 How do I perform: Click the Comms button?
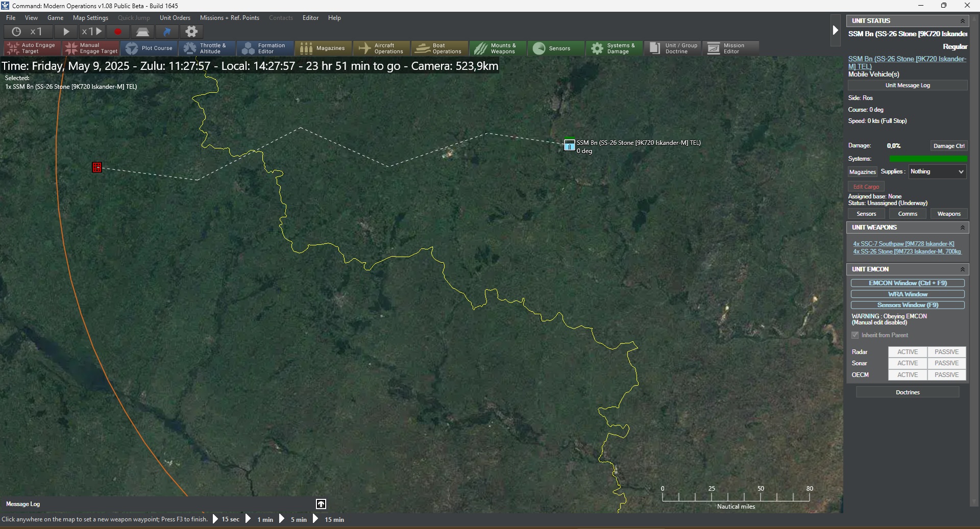coord(908,214)
